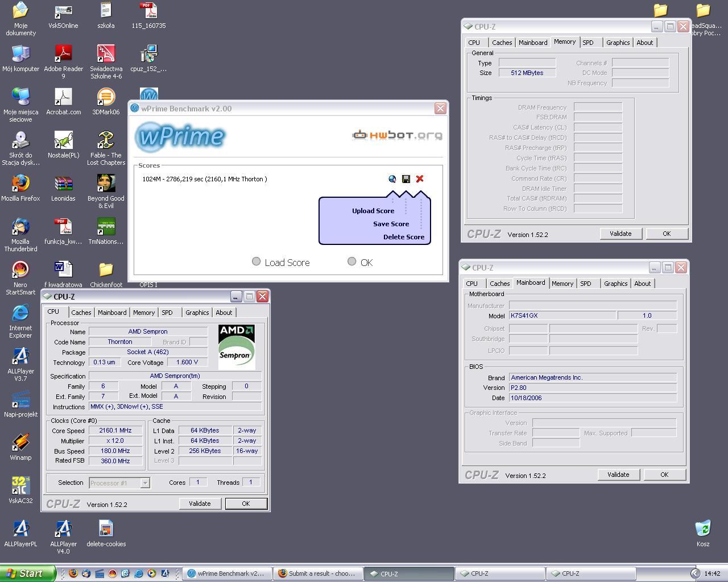
Task: Open the VskAC32 desktop icon
Action: (20, 490)
